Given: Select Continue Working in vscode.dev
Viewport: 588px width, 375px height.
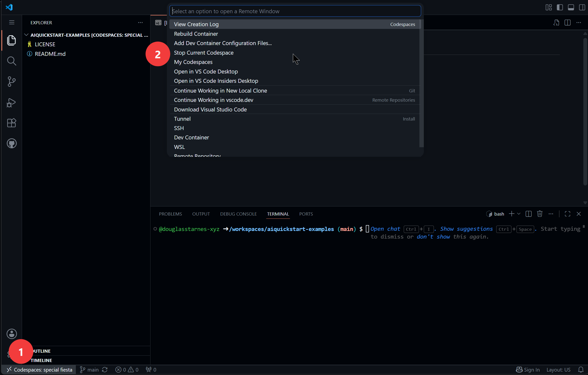Looking at the screenshot, I should click(x=295, y=100).
